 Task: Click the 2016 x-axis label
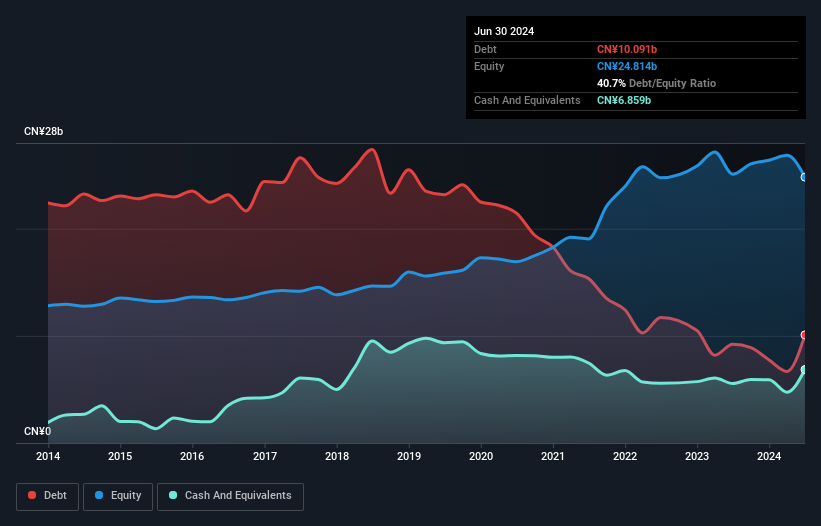tap(192, 456)
